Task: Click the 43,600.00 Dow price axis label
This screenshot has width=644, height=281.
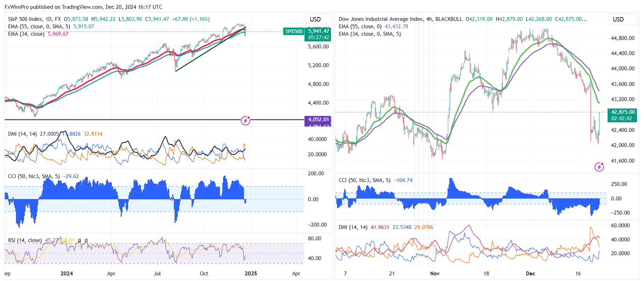Action: coord(623,84)
